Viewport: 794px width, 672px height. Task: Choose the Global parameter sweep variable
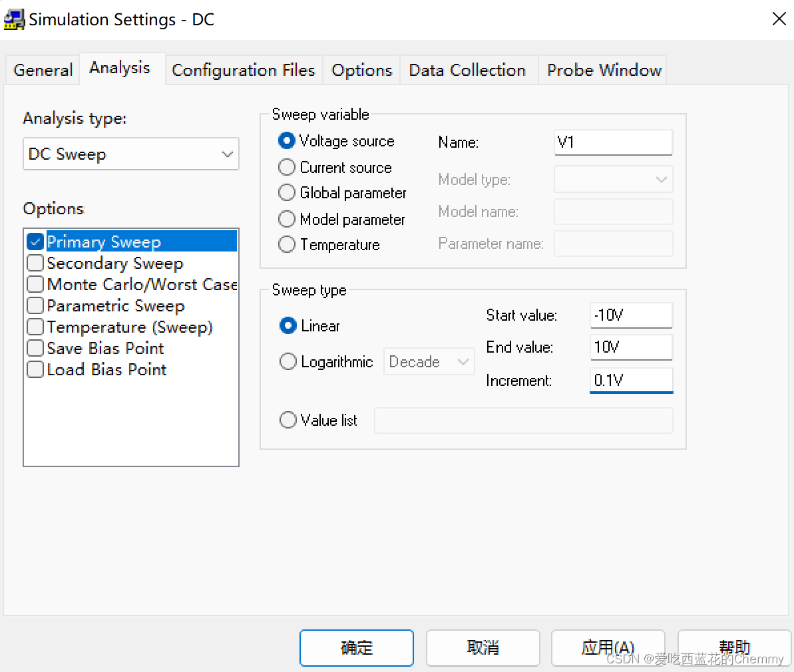coord(287,192)
